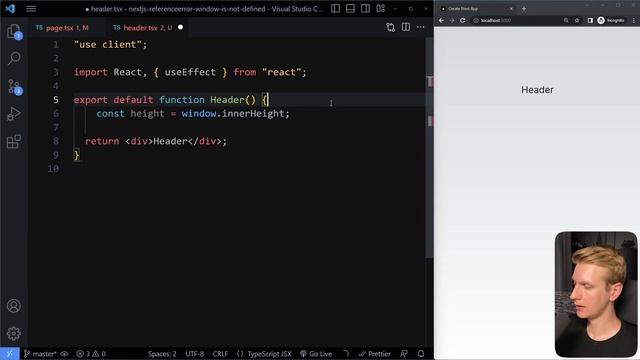Open the Run and Debug view
The height and width of the screenshot is (360, 640).
pos(14,114)
